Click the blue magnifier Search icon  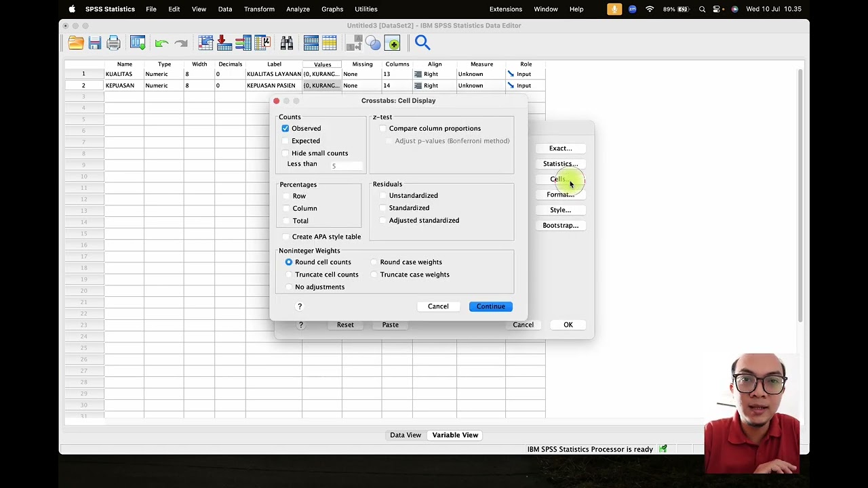click(x=422, y=43)
